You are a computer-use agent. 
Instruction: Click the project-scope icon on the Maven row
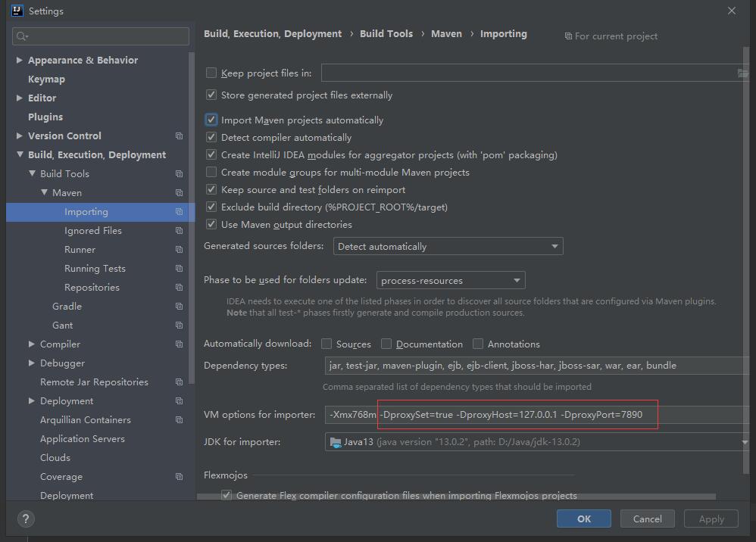(x=179, y=193)
